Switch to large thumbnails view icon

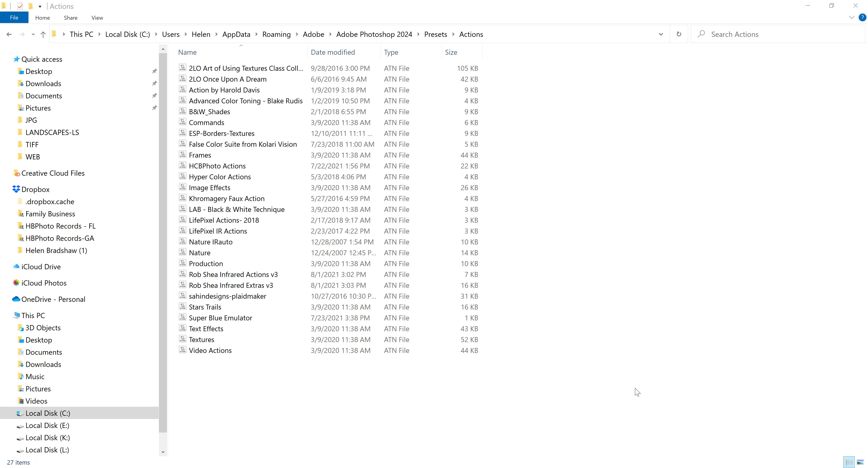click(x=860, y=462)
